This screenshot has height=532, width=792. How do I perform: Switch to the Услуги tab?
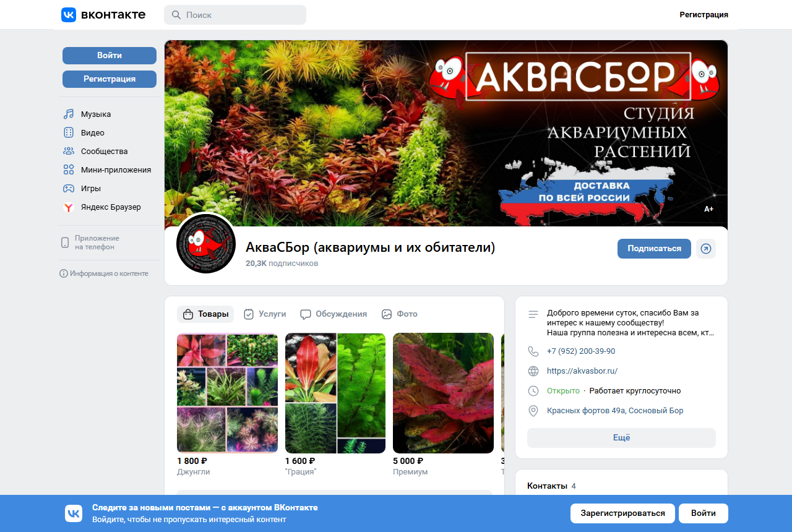point(265,314)
